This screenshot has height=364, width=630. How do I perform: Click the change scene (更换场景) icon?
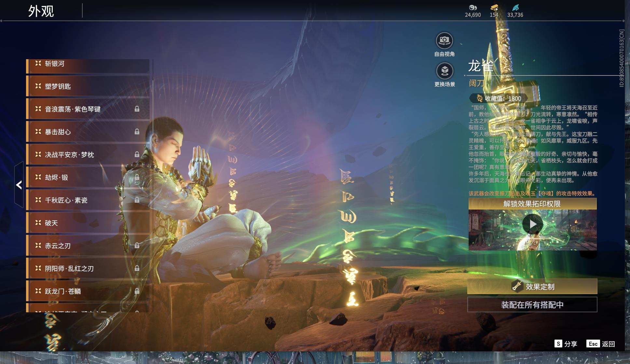tap(445, 71)
